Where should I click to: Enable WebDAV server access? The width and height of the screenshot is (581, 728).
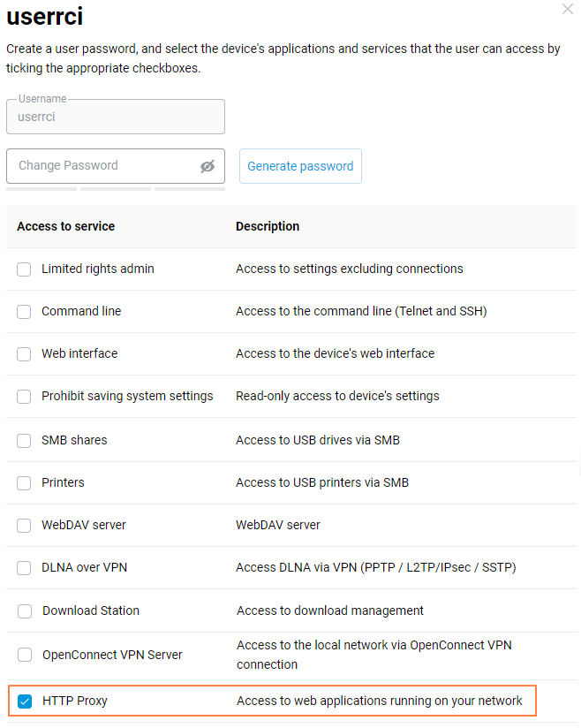click(x=24, y=526)
